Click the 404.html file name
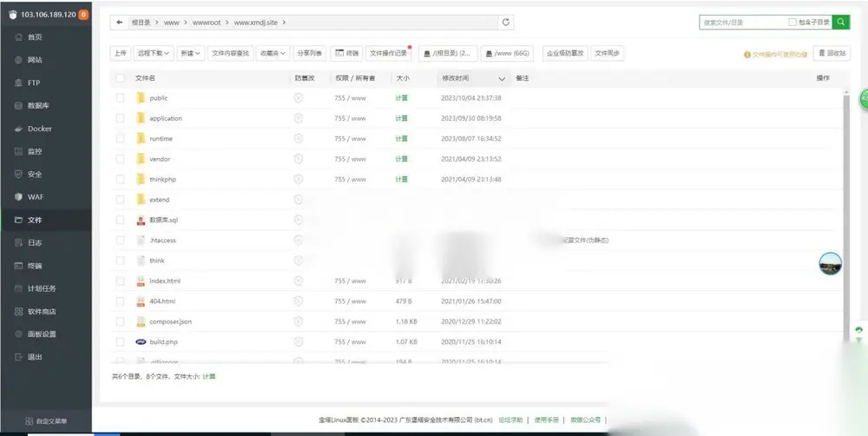Viewport: 868px width, 436px height. coord(162,301)
